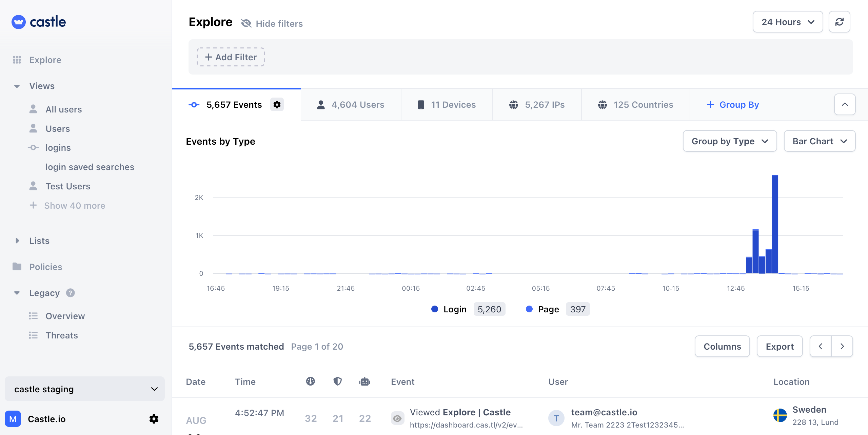
Task: Switch to the 4,604 Users tab
Action: coord(351,104)
